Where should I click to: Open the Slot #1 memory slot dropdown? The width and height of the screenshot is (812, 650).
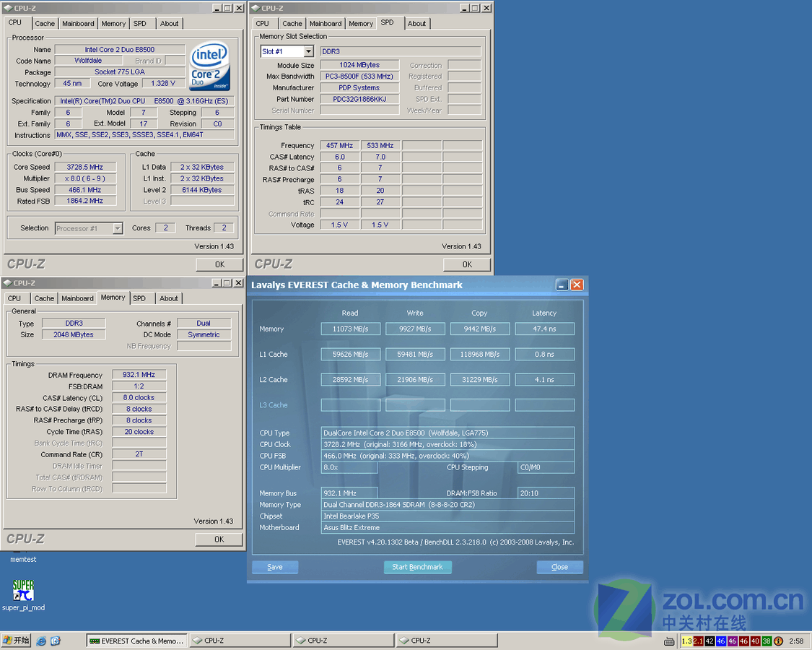click(309, 51)
